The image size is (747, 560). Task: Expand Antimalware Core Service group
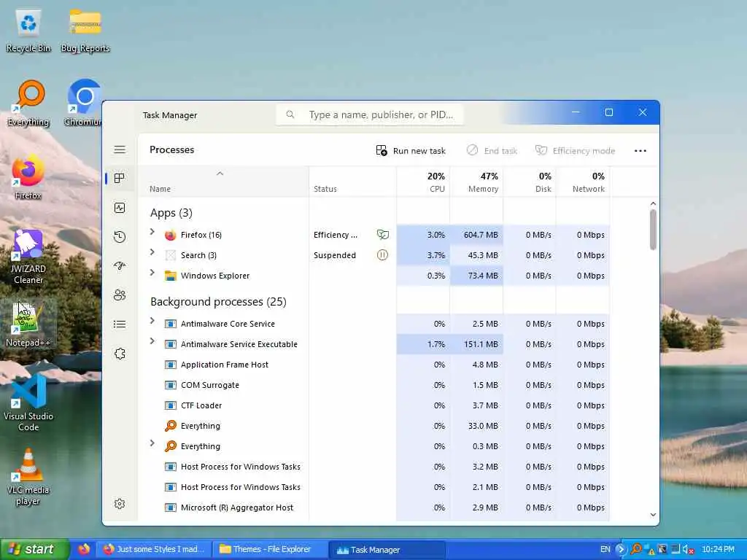(x=152, y=321)
